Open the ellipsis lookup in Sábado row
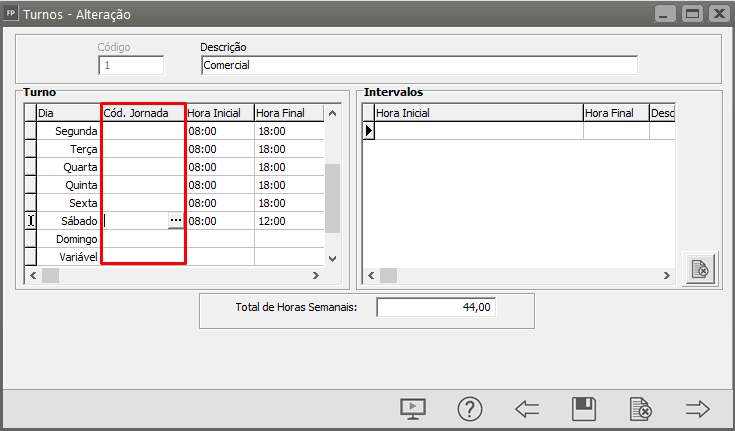Screen dimensions: 735x431 point(176,221)
